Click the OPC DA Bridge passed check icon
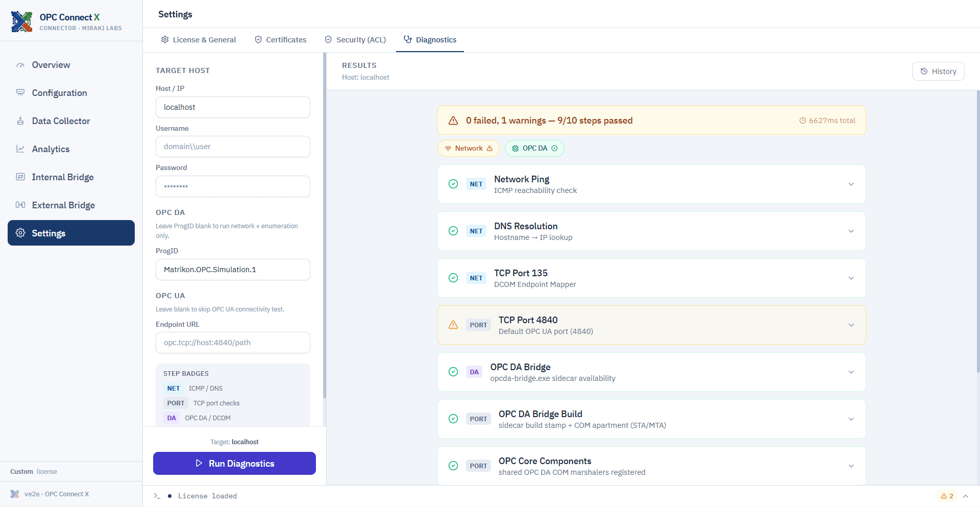This screenshot has width=980, height=507. 453,372
